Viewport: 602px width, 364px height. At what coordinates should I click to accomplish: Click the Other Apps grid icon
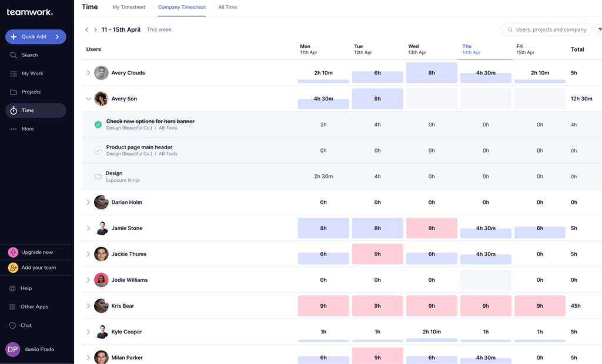13,306
